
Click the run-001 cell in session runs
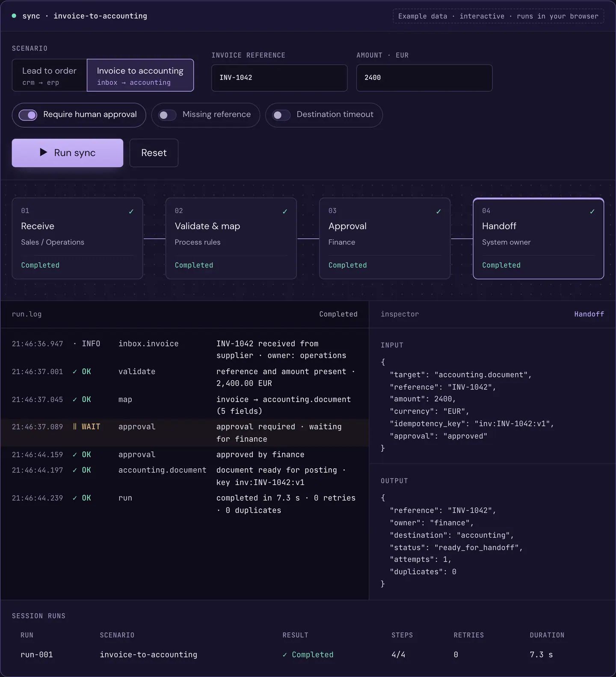pyautogui.click(x=37, y=655)
